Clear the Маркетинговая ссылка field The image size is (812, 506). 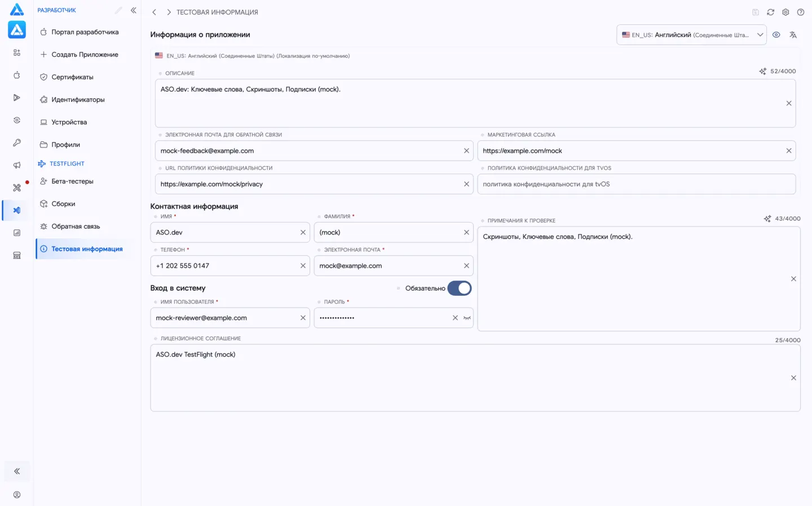tap(789, 151)
